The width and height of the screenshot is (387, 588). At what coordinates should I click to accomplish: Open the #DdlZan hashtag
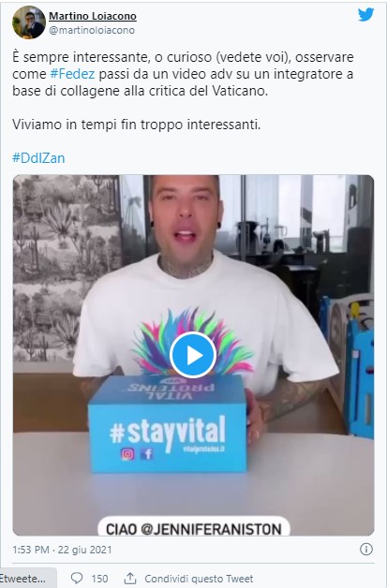tap(38, 158)
